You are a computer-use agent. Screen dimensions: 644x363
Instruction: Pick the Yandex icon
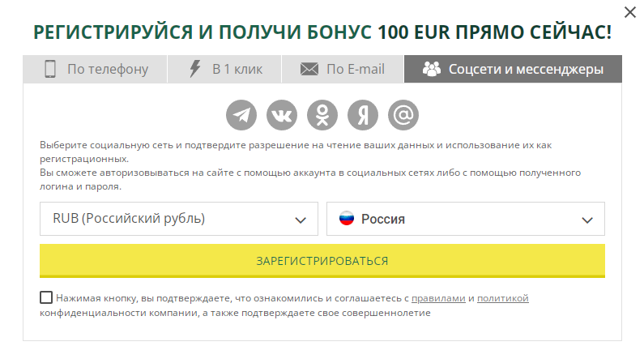pos(363,115)
